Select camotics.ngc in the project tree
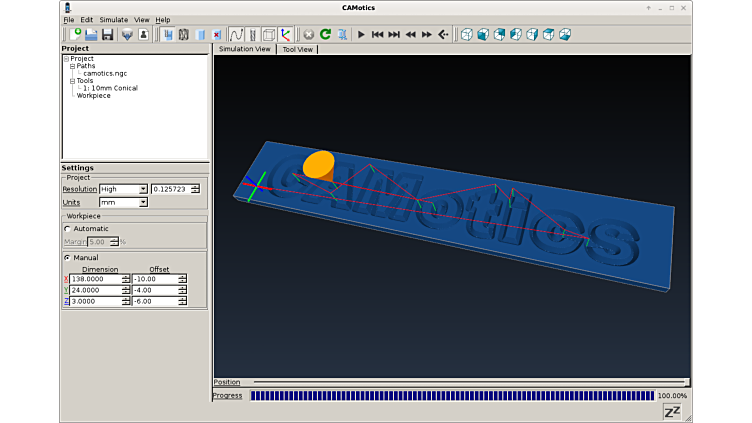This screenshot has width=752, height=423. click(x=104, y=73)
